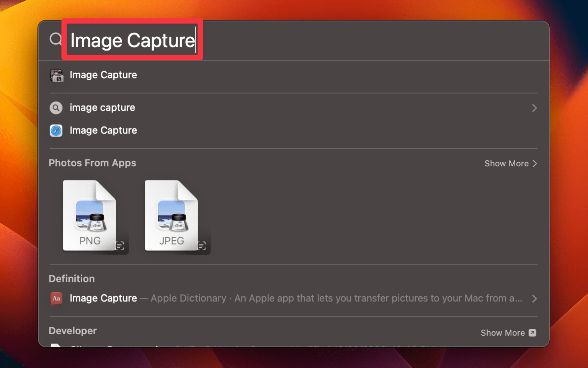Click the preview badge on the PNG file

(x=120, y=246)
